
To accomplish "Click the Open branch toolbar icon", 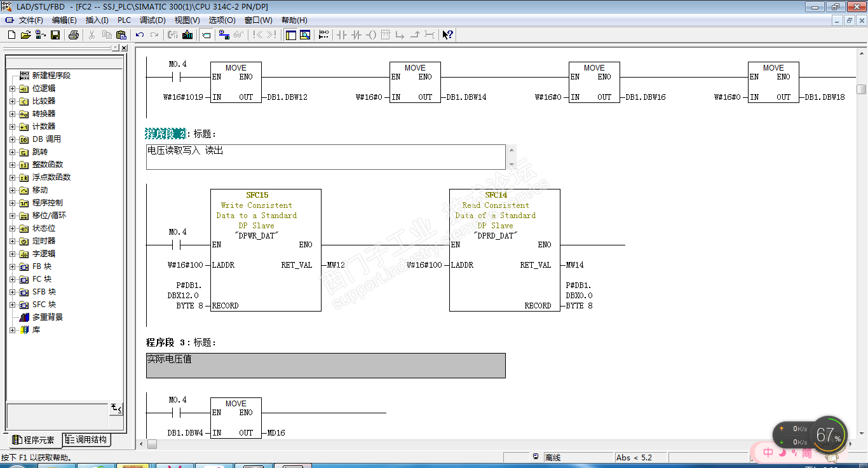I will [400, 35].
